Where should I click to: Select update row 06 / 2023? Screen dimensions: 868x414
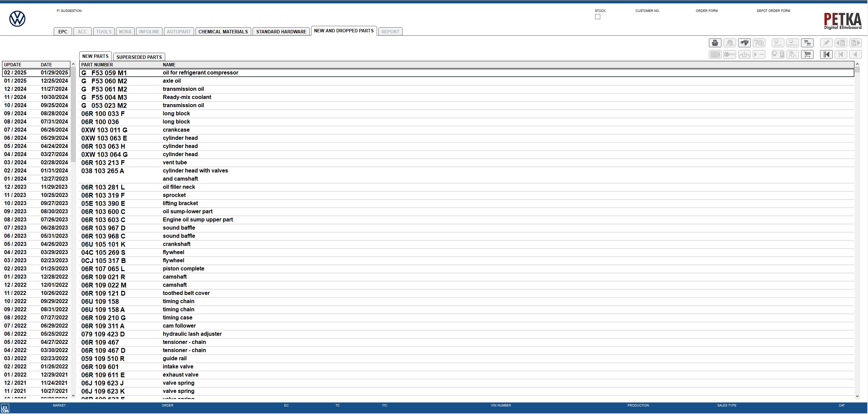point(36,236)
